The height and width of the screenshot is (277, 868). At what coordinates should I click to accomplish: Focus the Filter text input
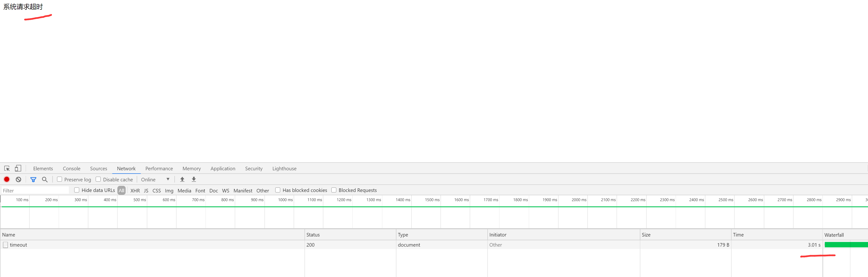[x=35, y=191]
